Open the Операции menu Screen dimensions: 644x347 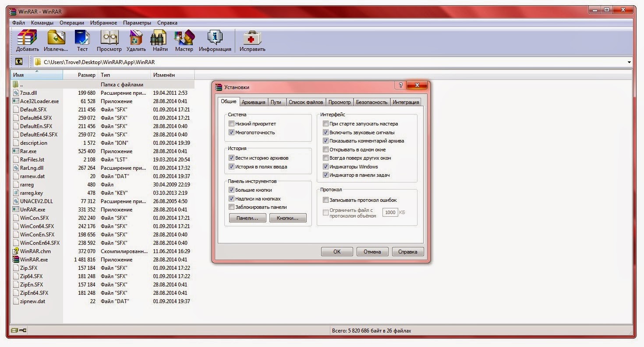(72, 22)
